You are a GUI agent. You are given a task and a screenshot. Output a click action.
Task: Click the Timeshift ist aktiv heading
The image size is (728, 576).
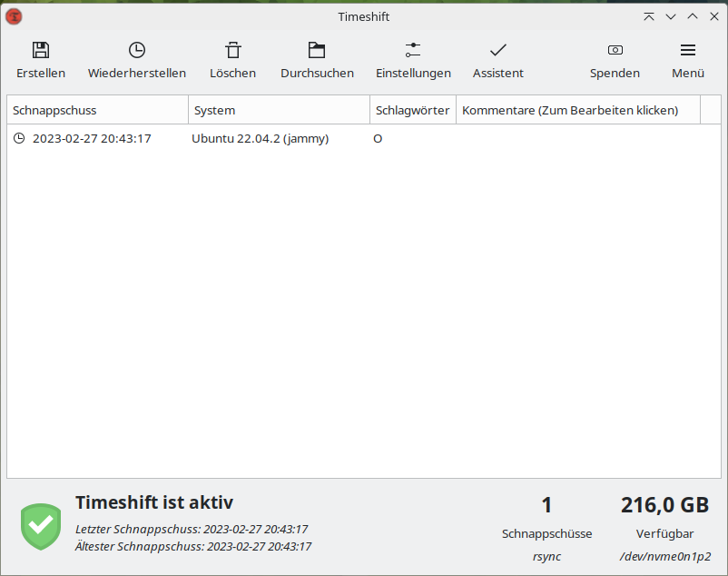click(x=154, y=502)
